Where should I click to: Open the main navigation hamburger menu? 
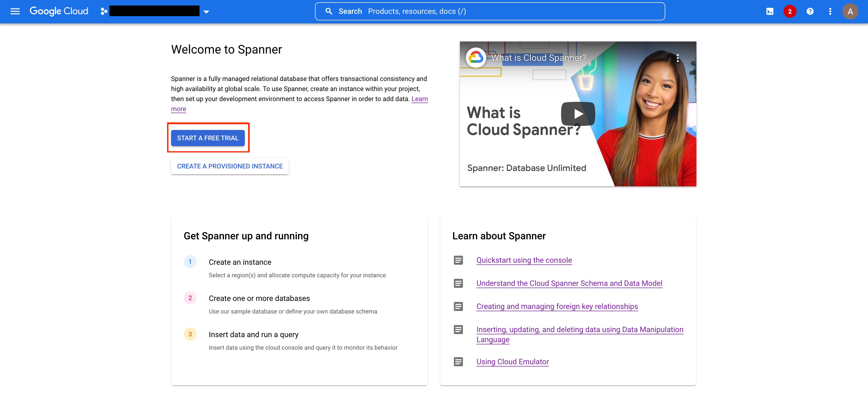[x=14, y=11]
